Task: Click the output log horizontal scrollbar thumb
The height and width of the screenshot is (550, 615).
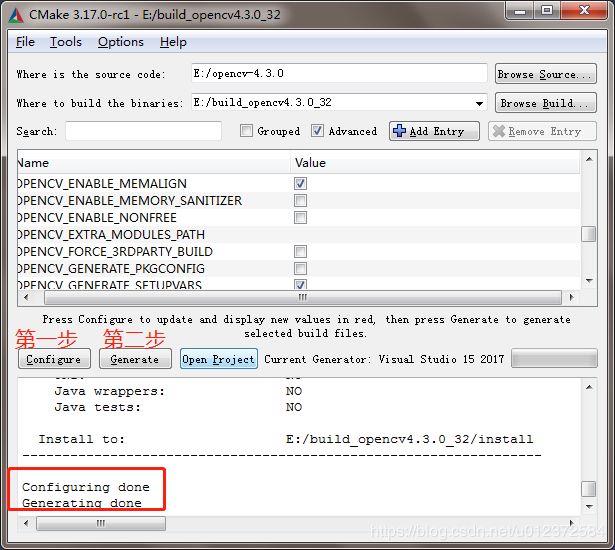Action: coord(101,523)
